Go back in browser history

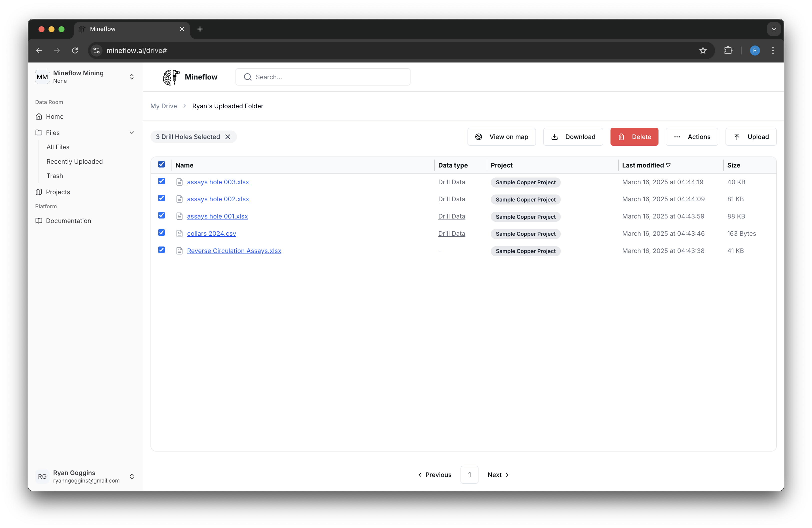click(39, 50)
